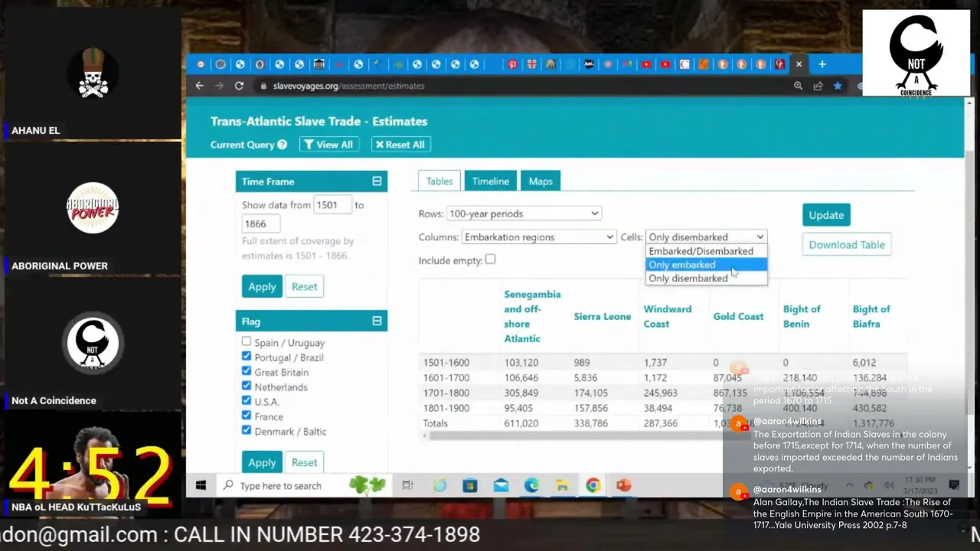
Task: Uncheck the Netherlands flag checkbox
Action: [x=247, y=386]
